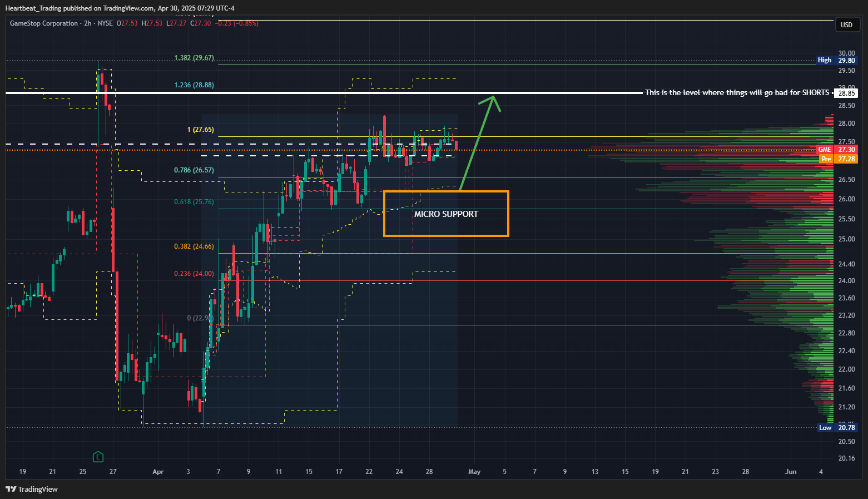
Task: Click the 28.85 horizontal line price tag
Action: point(846,93)
